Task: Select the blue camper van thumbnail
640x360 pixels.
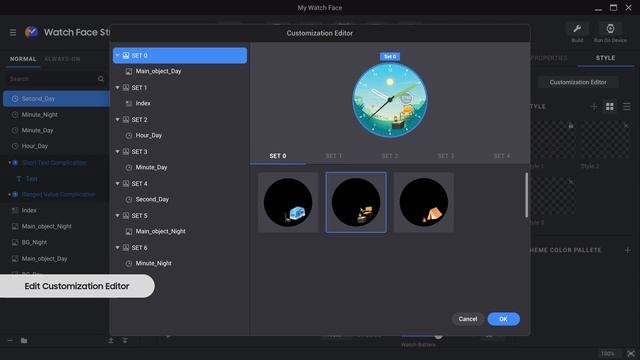Action: pos(288,202)
